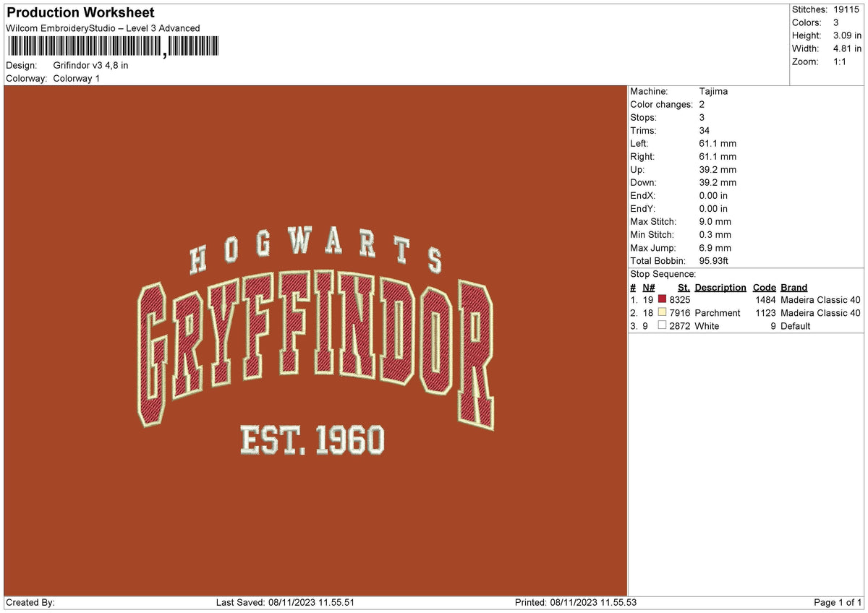Click the barcode under the Wilcom header

pyautogui.click(x=112, y=47)
